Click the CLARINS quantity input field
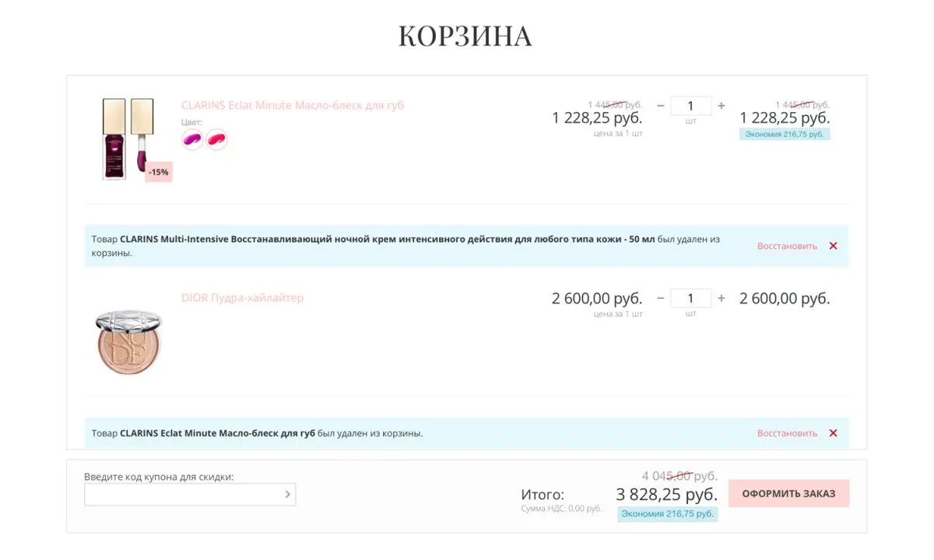The height and width of the screenshot is (560, 934). coord(690,106)
